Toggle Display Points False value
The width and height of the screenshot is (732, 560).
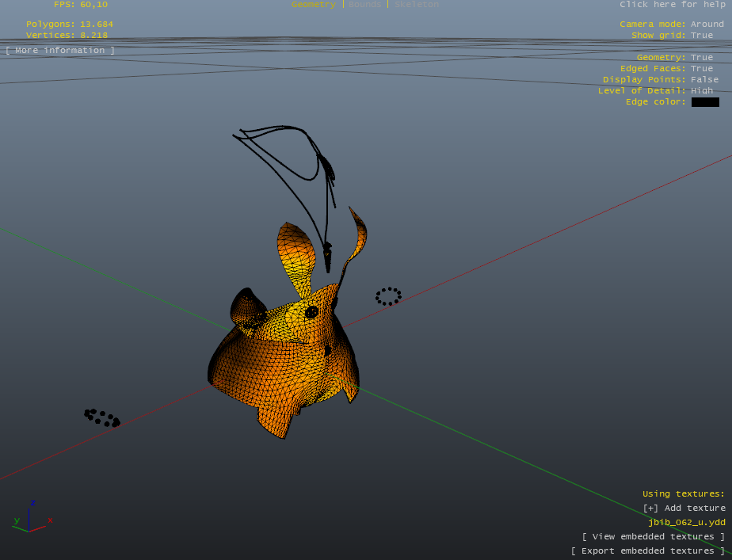point(704,80)
